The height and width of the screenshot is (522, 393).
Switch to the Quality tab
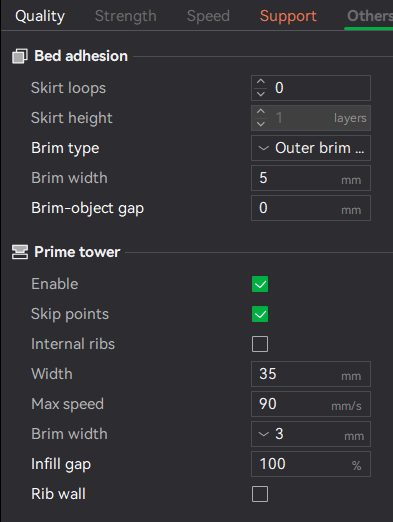coord(40,16)
